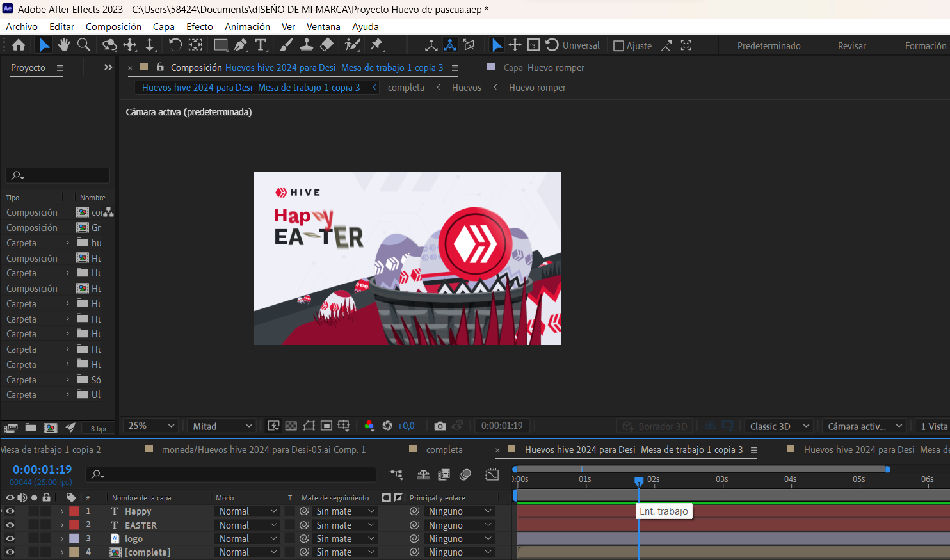Select the Hand tool
Image resolution: width=950 pixels, height=560 pixels.
tap(63, 45)
